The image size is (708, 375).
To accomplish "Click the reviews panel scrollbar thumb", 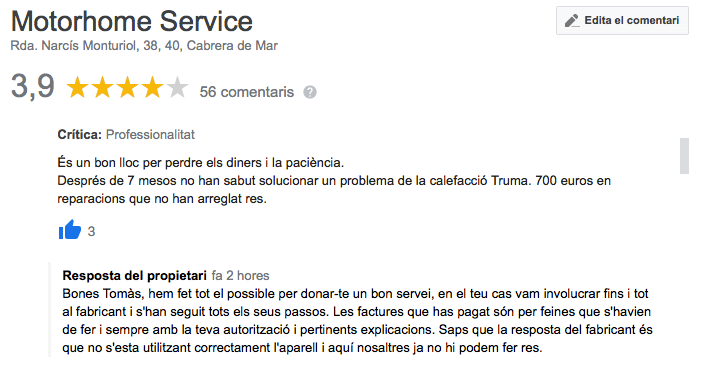I will (x=685, y=156).
